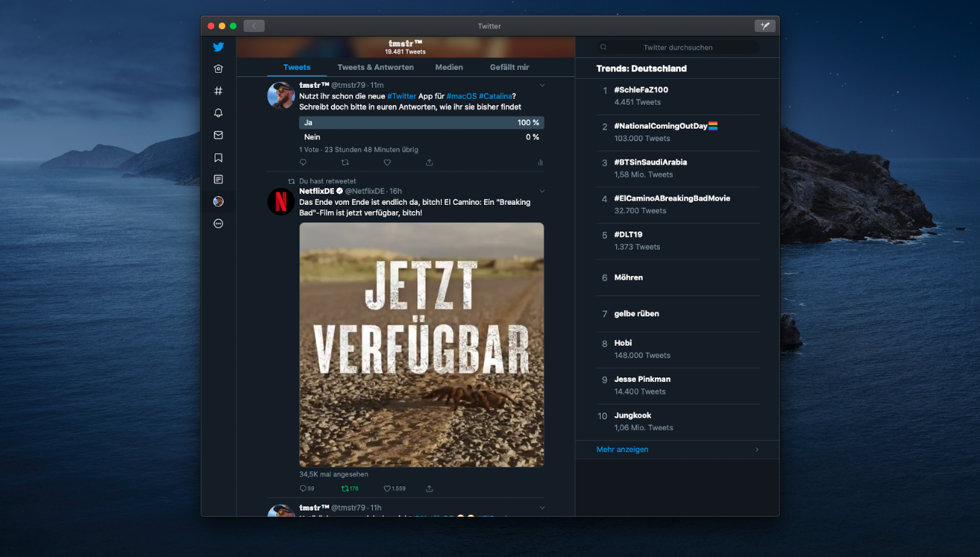The height and width of the screenshot is (557, 980).
Task: Open the Explore hashtag sidebar icon
Action: pyautogui.click(x=218, y=91)
